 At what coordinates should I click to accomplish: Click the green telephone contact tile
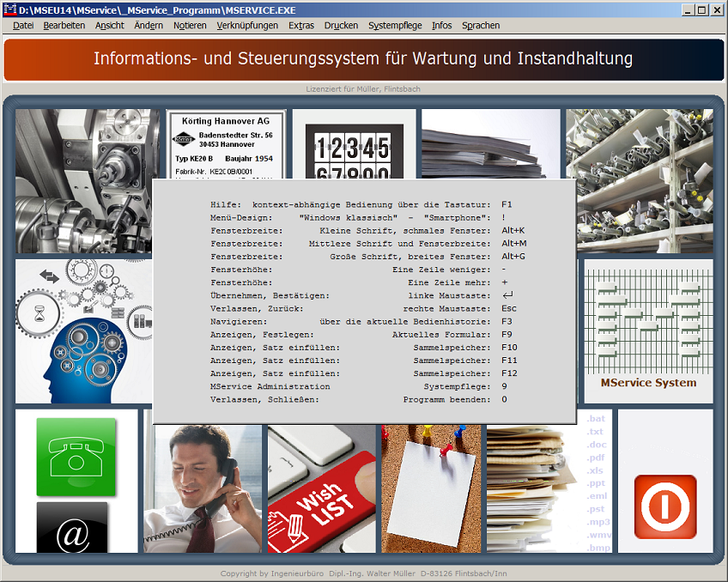[x=76, y=458]
